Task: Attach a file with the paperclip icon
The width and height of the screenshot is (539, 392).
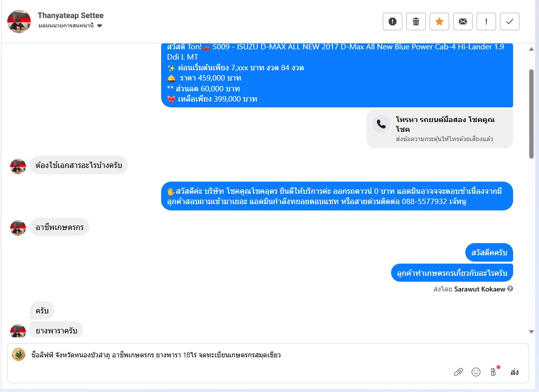Action: click(x=458, y=372)
